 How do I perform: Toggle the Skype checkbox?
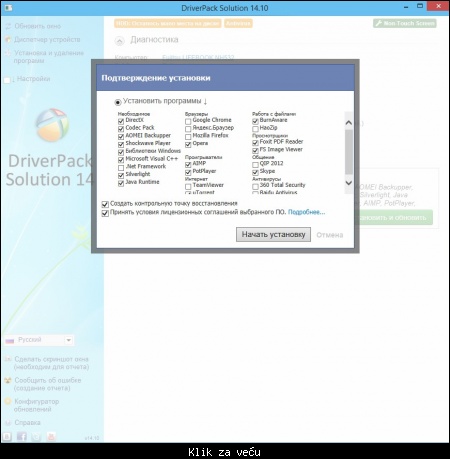tap(255, 172)
